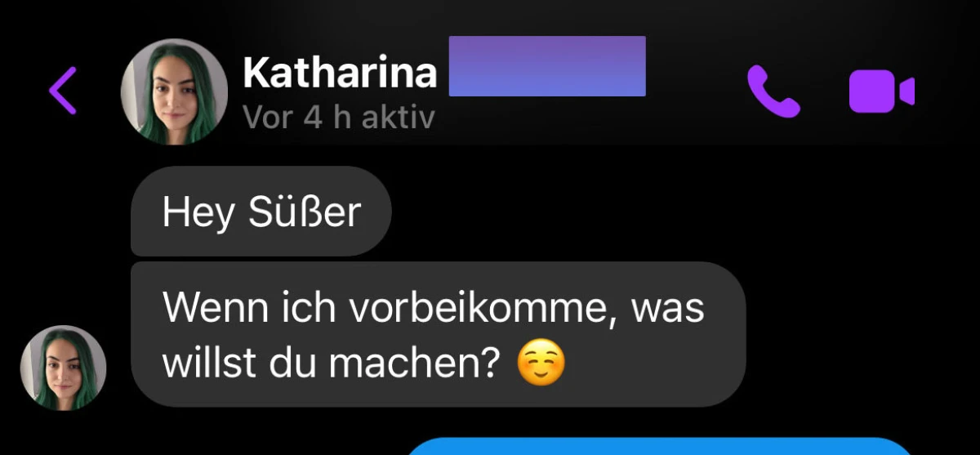Open Katharina's profile picture in header
The image size is (980, 455).
[x=174, y=91]
